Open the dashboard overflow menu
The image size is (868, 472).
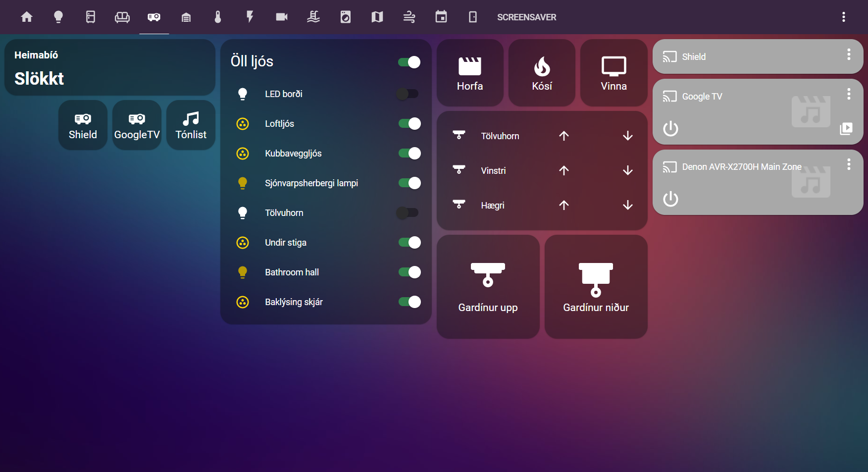coord(844,17)
